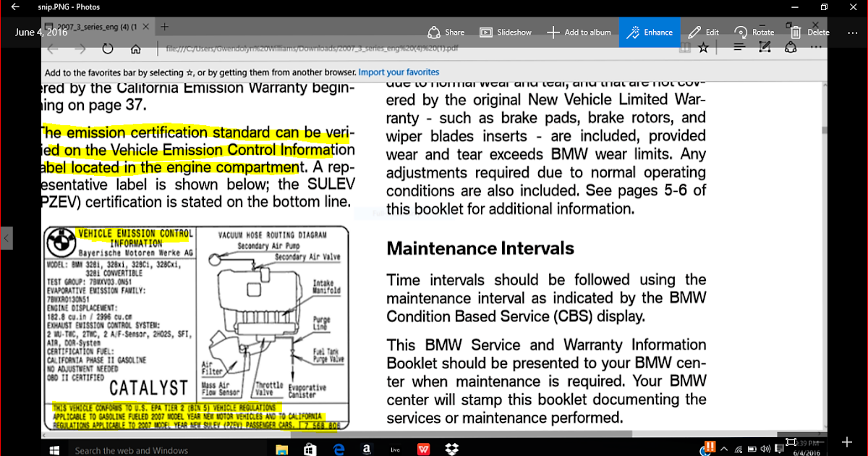
Task: Click VACUUM HOSE ROUTING DIAGRAM text
Action: 272,235
